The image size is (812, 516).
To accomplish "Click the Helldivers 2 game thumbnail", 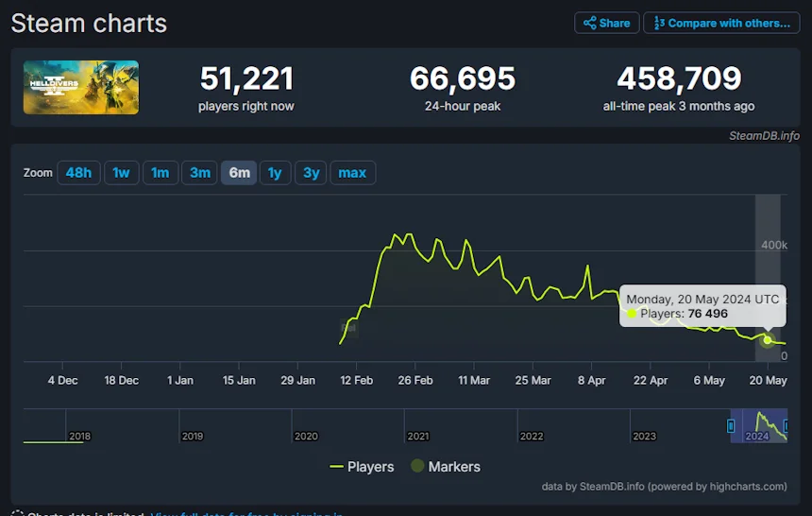I will coord(81,87).
